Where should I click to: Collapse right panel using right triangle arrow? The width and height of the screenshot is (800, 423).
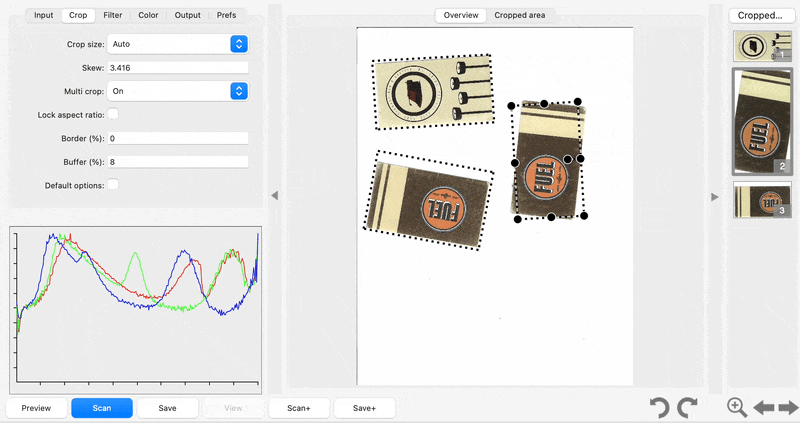coord(715,197)
